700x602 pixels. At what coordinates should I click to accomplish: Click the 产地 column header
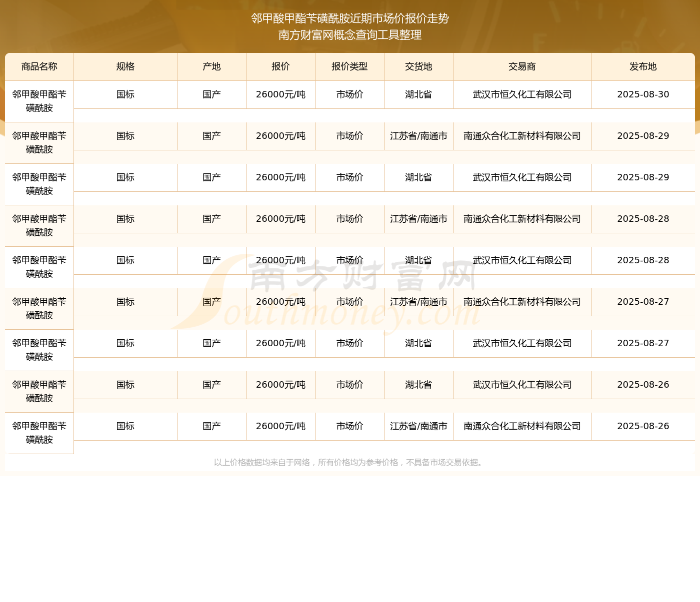[211, 66]
